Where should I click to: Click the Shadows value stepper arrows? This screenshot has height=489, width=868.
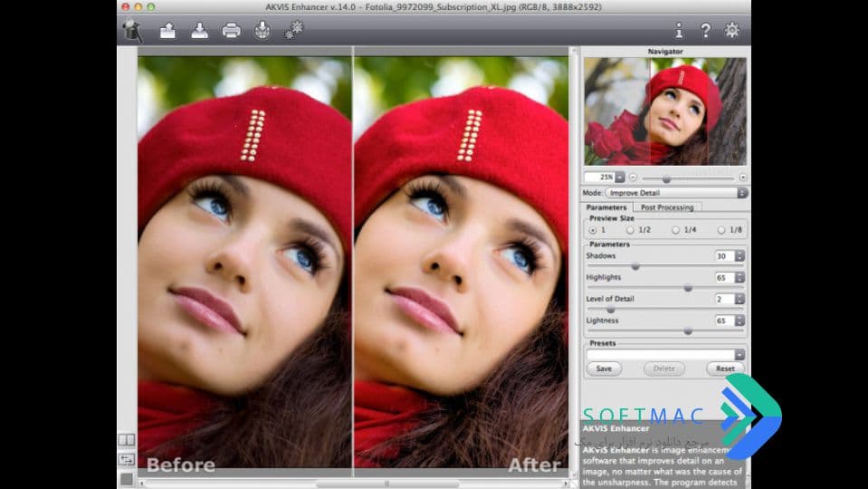(x=739, y=256)
